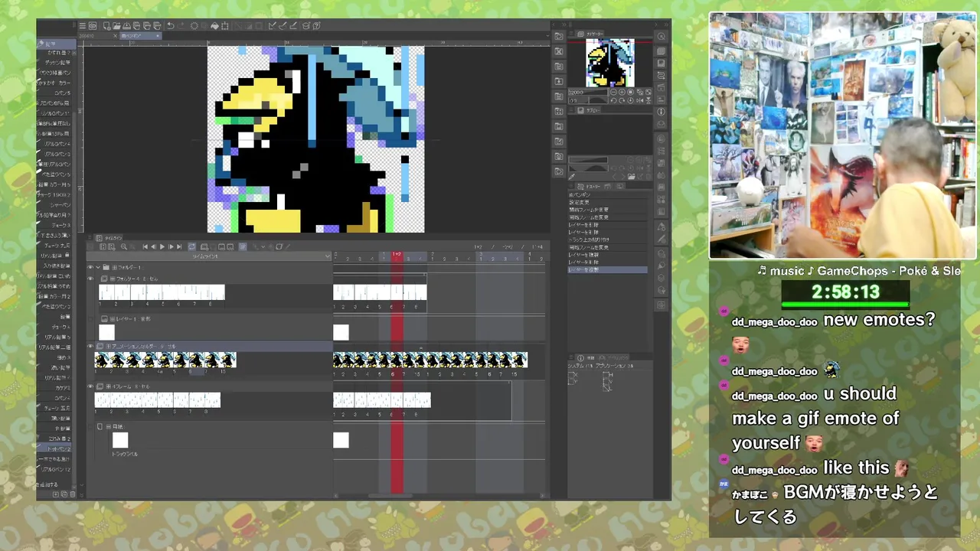Hide the フォルダー 4 セル track
Viewport: 980px width, 551px height.
point(90,279)
